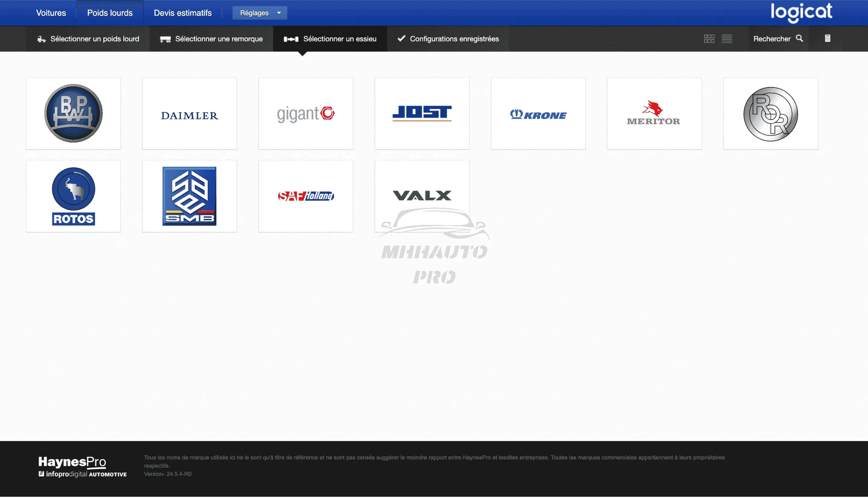Image resolution: width=868 pixels, height=498 pixels.
Task: Select the SMB brand logo
Action: [x=190, y=196]
